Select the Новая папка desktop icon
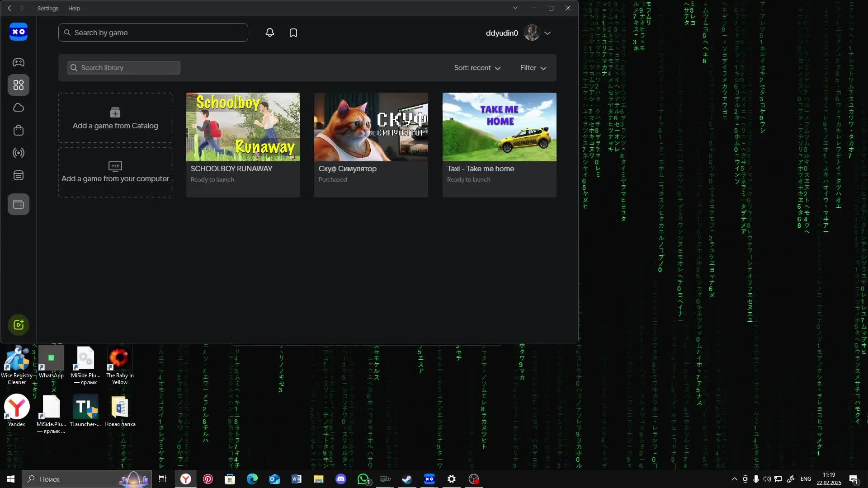 pos(120,411)
